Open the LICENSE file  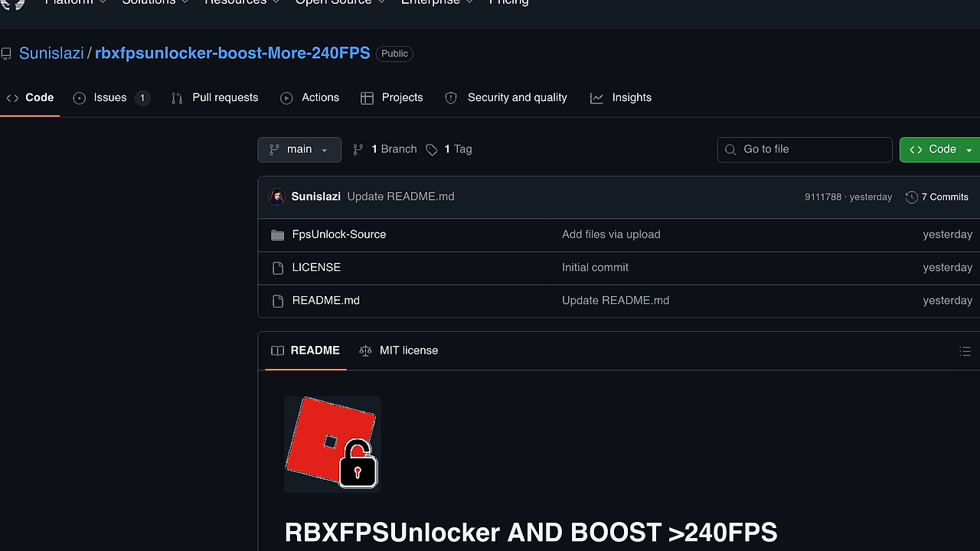316,267
